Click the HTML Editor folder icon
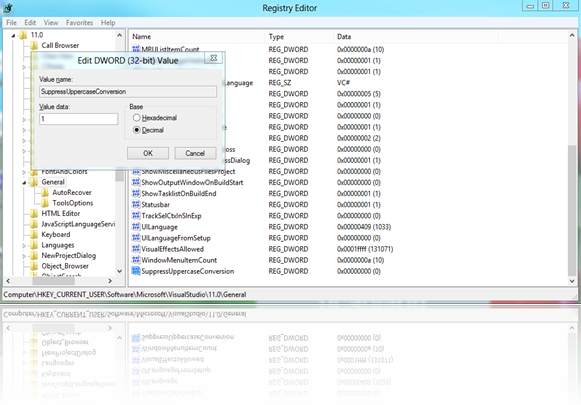Image resolution: width=581 pixels, height=405 pixels. coord(34,213)
